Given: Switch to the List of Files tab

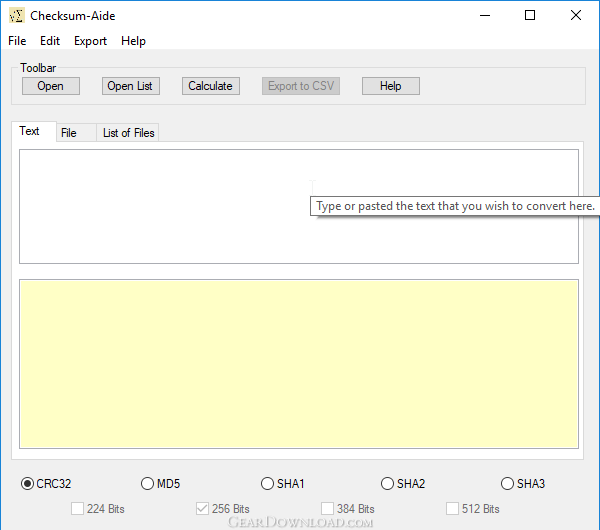Looking at the screenshot, I should (x=128, y=133).
